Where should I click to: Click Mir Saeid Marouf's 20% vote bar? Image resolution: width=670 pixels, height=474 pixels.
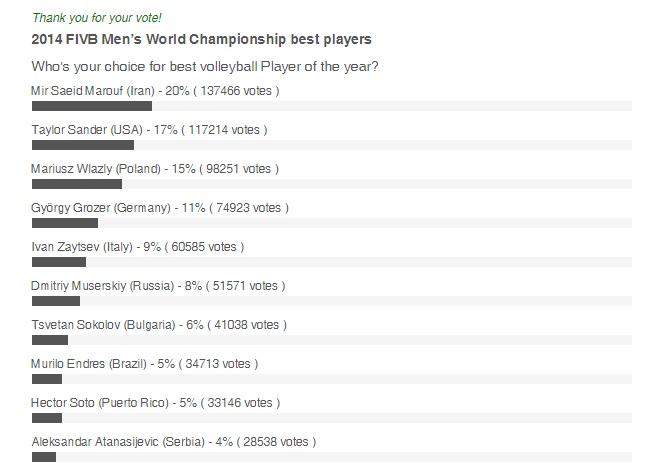[x=92, y=106]
